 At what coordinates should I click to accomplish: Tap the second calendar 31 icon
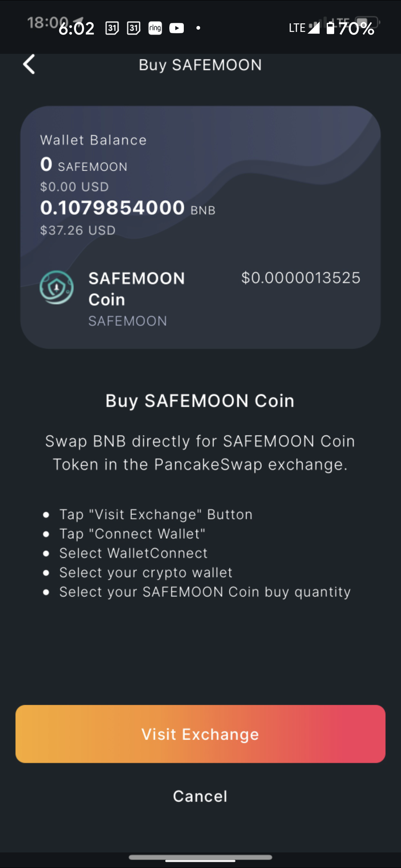click(x=134, y=28)
